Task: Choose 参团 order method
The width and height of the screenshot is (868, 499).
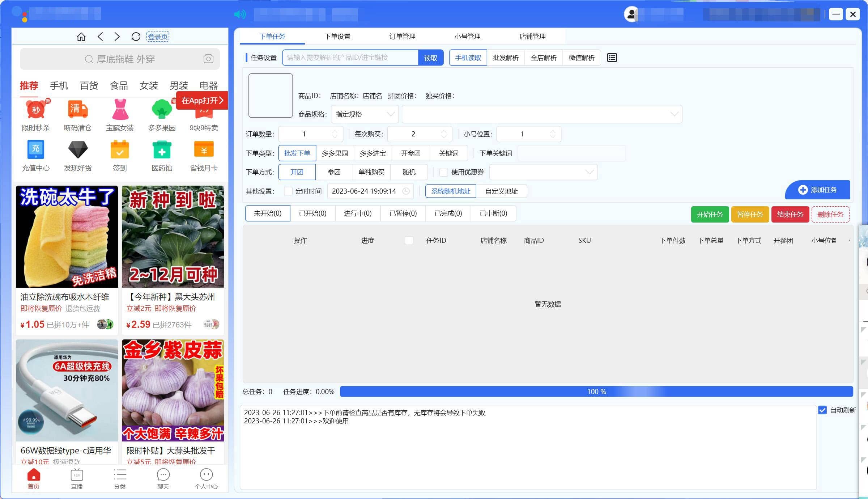Action: coord(334,172)
